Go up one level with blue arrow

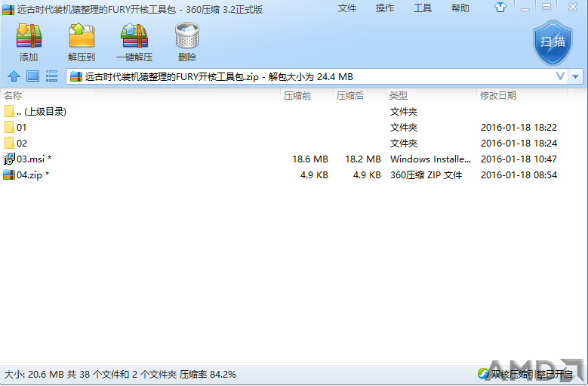[x=14, y=76]
